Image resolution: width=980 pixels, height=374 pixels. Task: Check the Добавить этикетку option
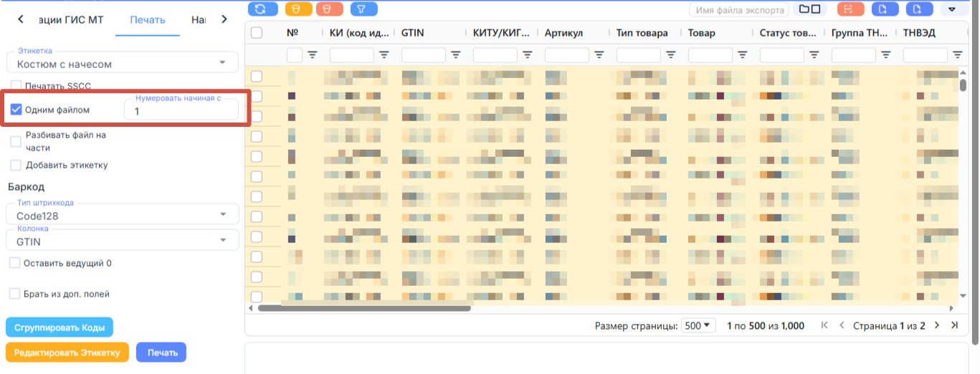tap(16, 165)
